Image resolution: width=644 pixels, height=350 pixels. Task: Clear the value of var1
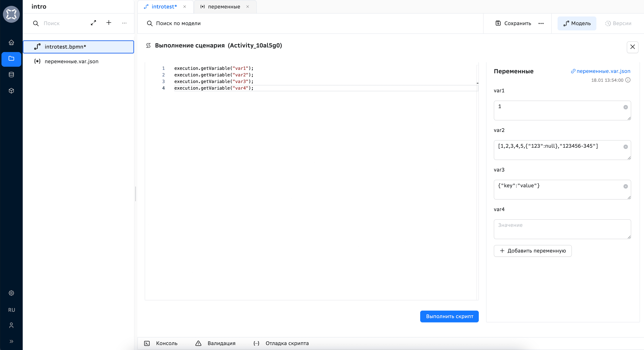pyautogui.click(x=626, y=107)
